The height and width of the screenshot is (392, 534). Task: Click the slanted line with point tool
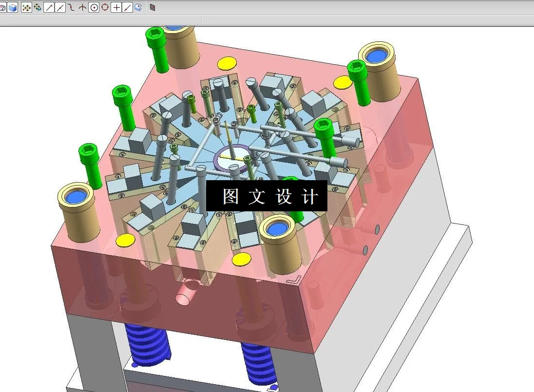(126, 7)
